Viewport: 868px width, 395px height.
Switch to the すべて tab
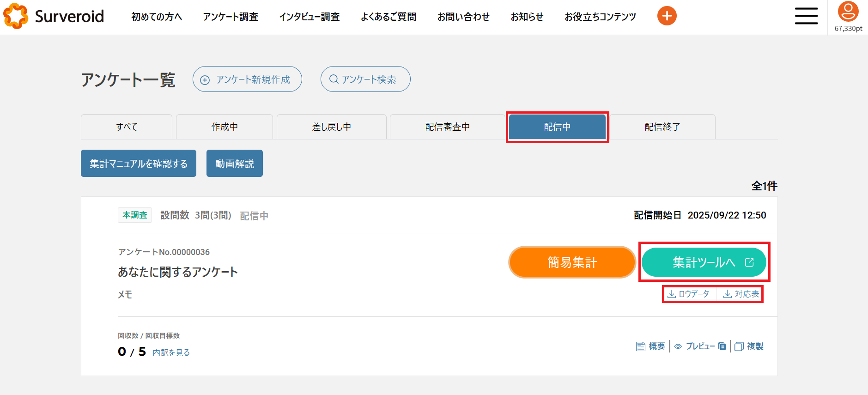pos(127,127)
